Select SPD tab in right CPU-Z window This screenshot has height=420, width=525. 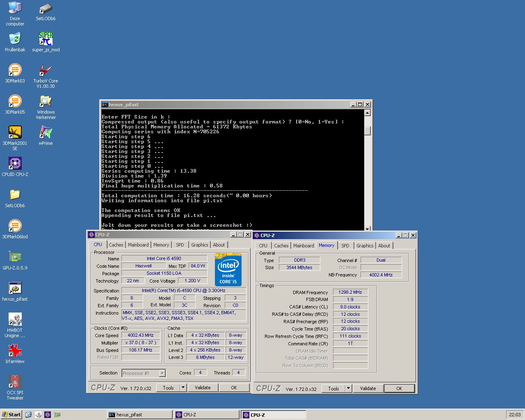coord(345,246)
